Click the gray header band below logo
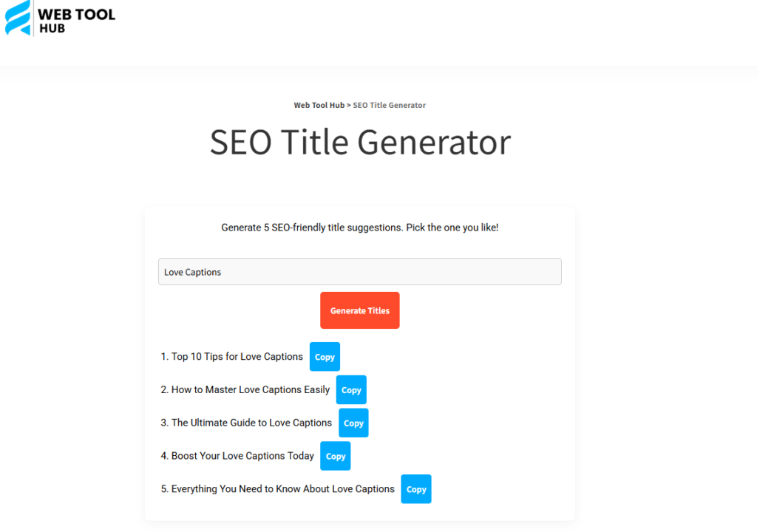Screen dimensions: 757x532 click(x=378, y=73)
